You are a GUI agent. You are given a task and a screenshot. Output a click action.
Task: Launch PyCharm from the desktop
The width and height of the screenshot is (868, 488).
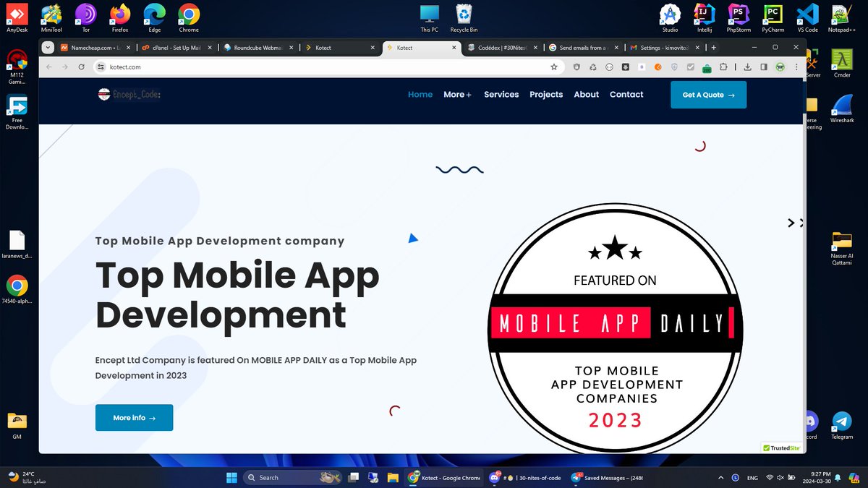[x=773, y=13]
